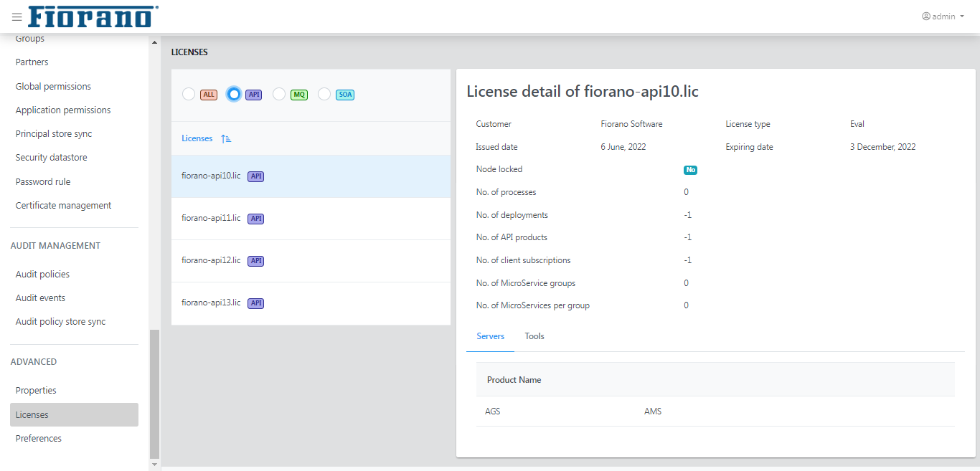Image resolution: width=980 pixels, height=471 pixels.
Task: Open Application permissions page
Action: pyautogui.click(x=63, y=110)
